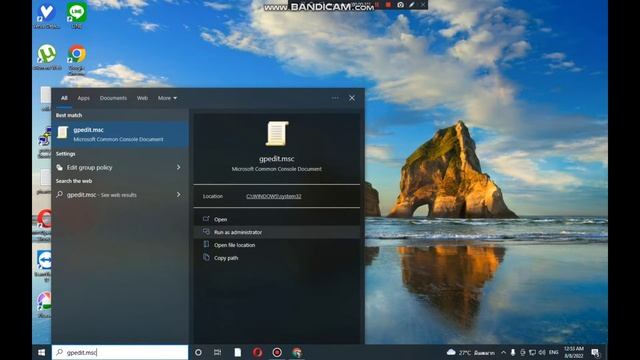Image resolution: width=640 pixels, height=360 pixels.
Task: Click the weather 27°C widget
Action: pos(471,352)
